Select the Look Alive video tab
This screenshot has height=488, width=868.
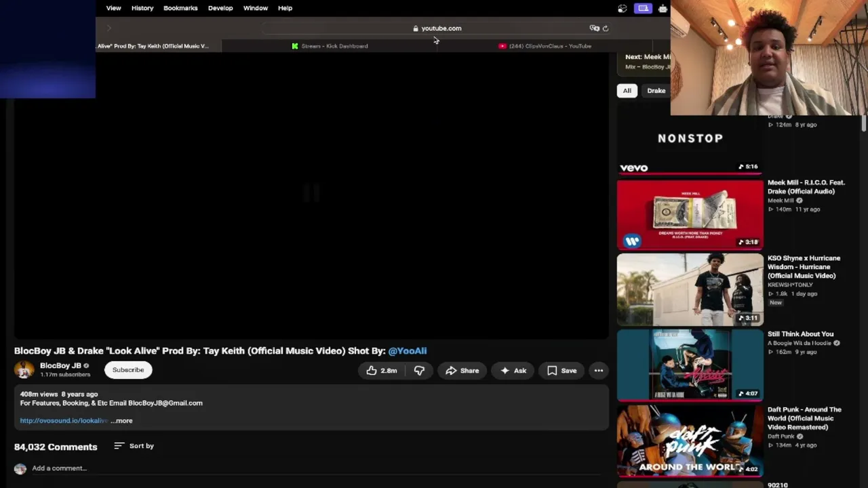pos(159,46)
